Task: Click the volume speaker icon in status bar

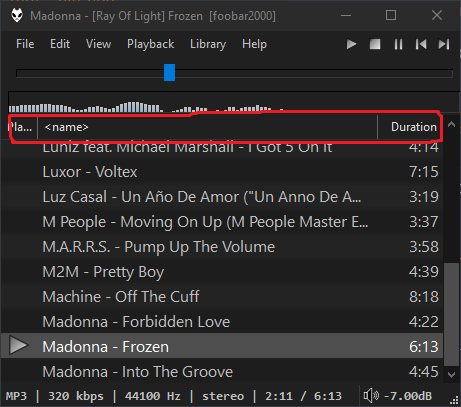Action: point(371,396)
